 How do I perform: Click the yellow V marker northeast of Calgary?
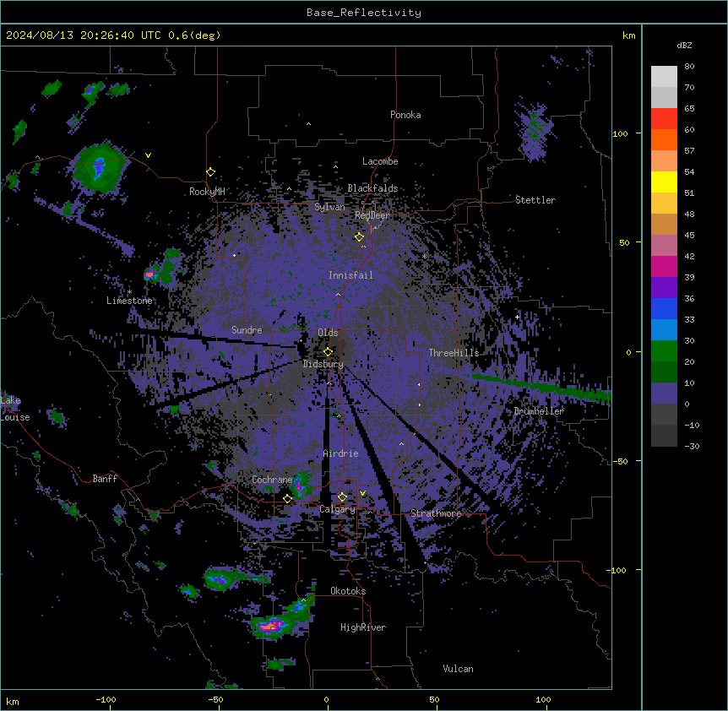[362, 493]
